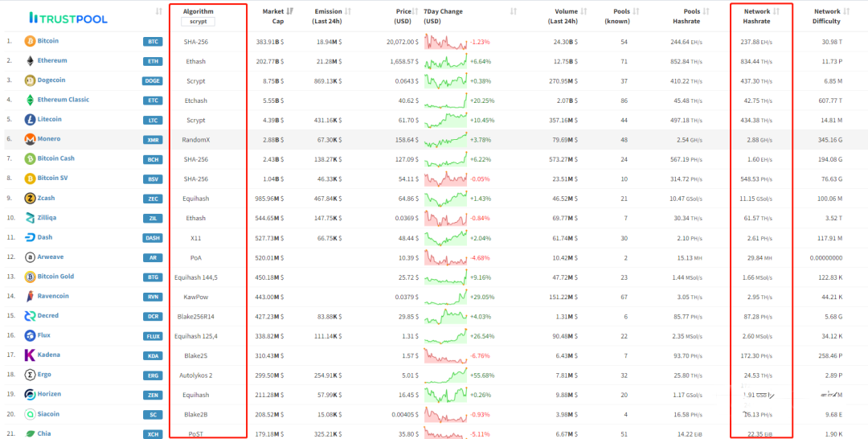Open the Ethereum coin page link
Image resolution: width=868 pixels, height=439 pixels.
pos(52,61)
